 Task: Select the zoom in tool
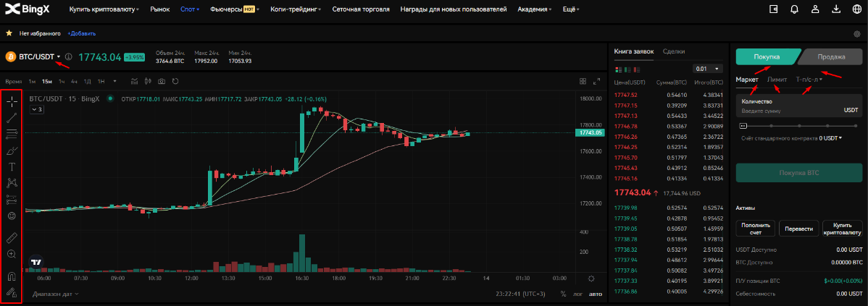(x=12, y=254)
